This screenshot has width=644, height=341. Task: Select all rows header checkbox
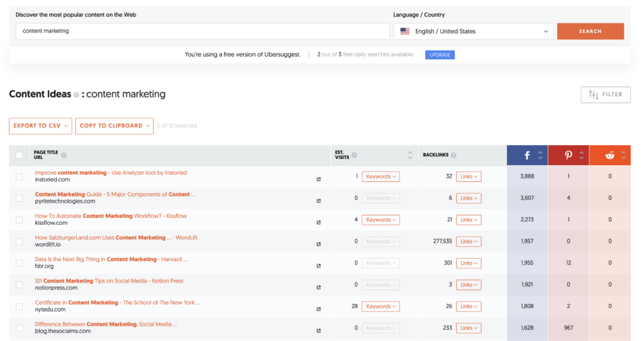19,155
